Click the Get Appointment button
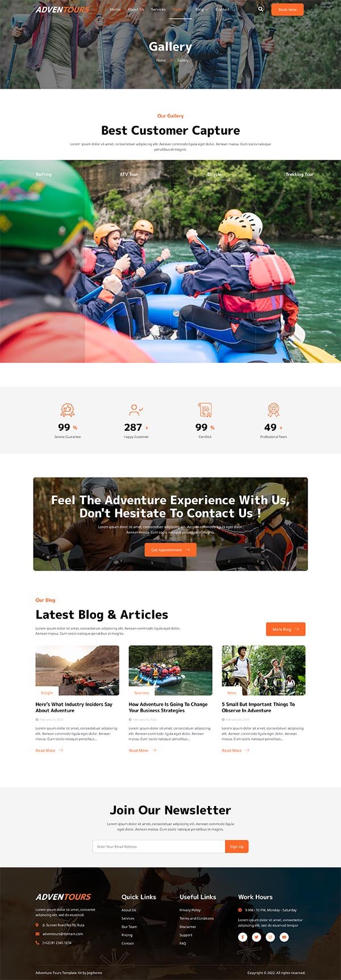The height and width of the screenshot is (980, 341). [x=170, y=550]
